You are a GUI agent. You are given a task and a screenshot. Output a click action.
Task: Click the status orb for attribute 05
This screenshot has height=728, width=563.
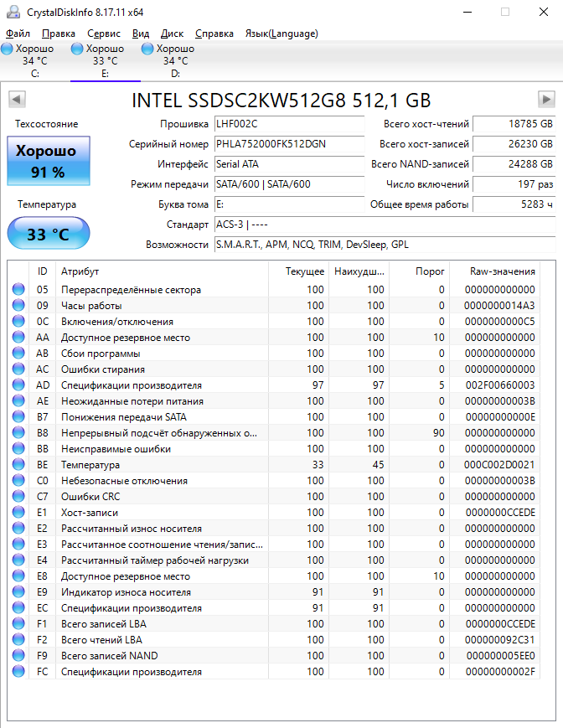18,290
